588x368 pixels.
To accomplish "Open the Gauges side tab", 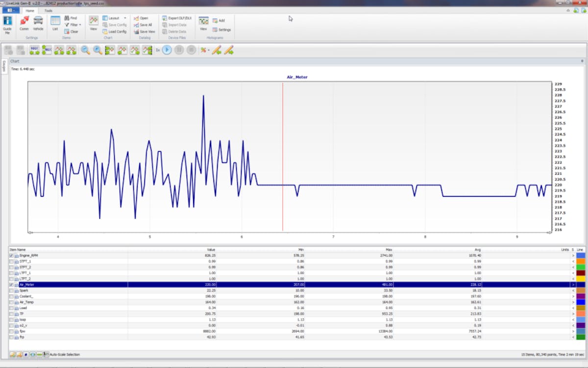I will pos(4,66).
